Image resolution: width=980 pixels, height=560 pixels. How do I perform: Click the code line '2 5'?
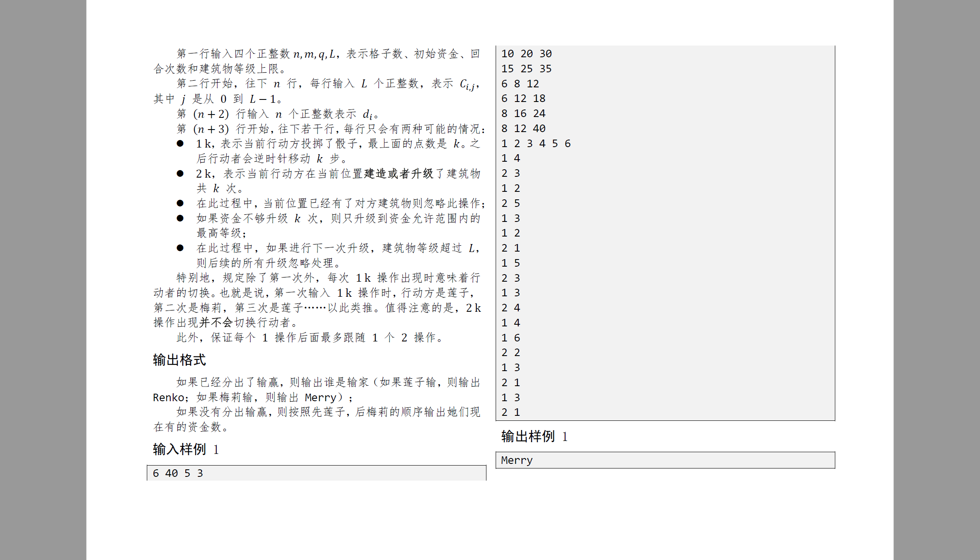(511, 203)
